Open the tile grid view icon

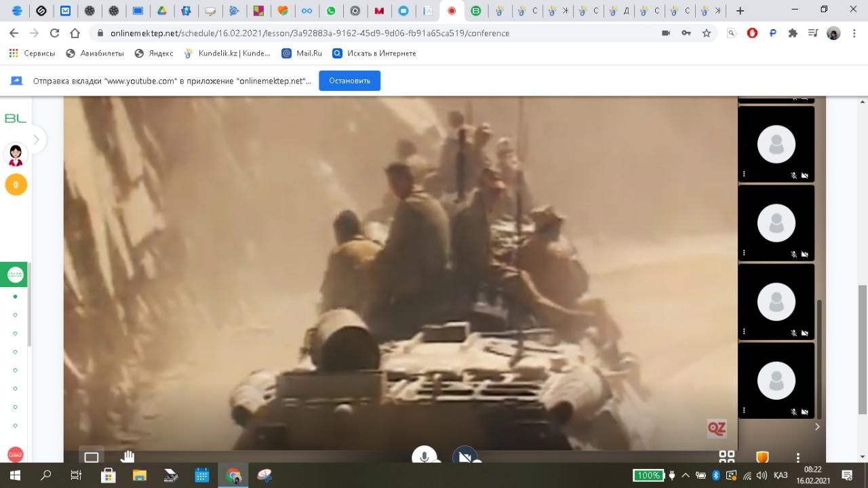click(726, 457)
